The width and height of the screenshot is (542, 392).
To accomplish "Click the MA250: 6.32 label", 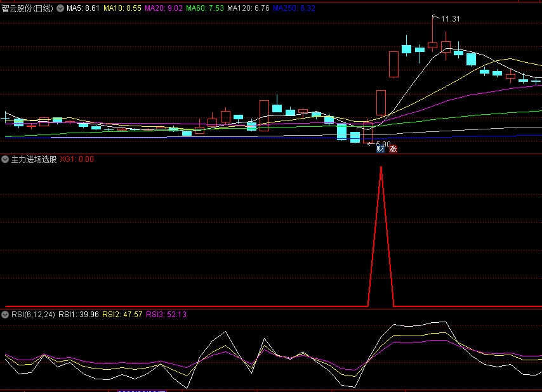I will [x=294, y=8].
